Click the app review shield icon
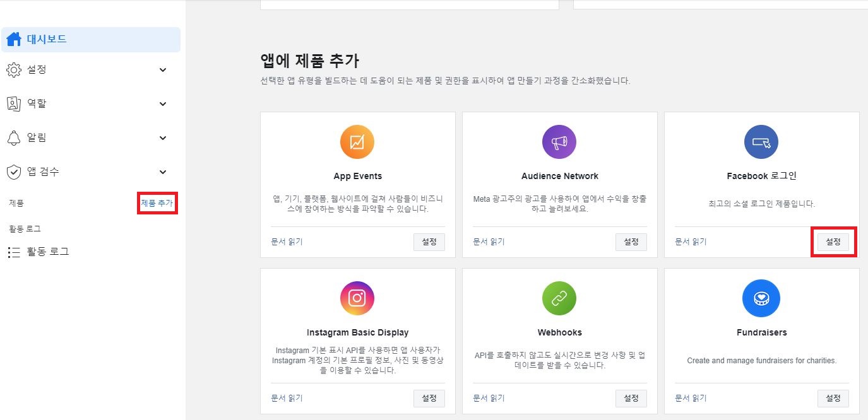Viewport: 868px width, 420px height. point(14,172)
